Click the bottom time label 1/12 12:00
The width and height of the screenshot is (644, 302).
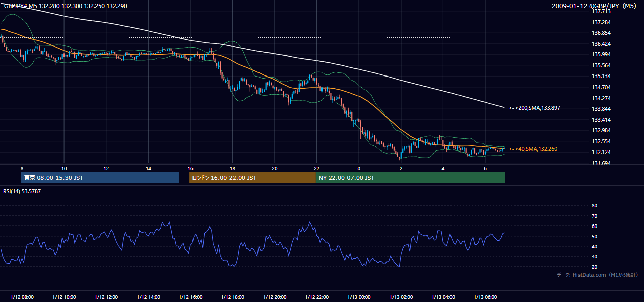106,297
